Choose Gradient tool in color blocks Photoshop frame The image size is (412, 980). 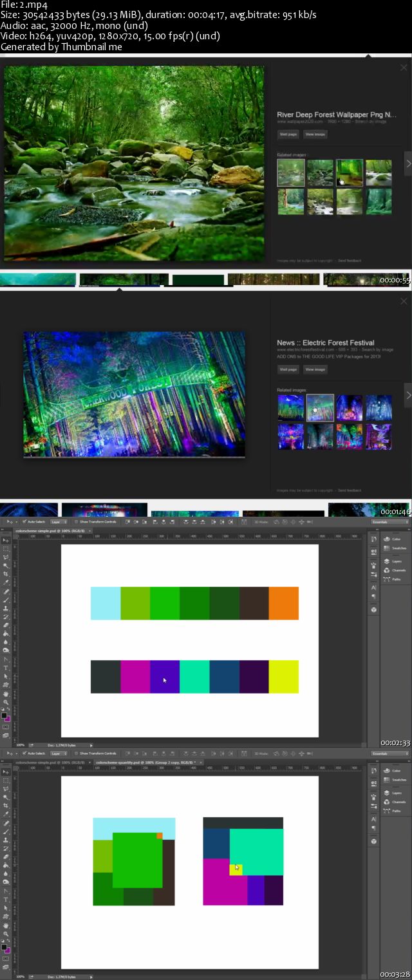(x=6, y=866)
